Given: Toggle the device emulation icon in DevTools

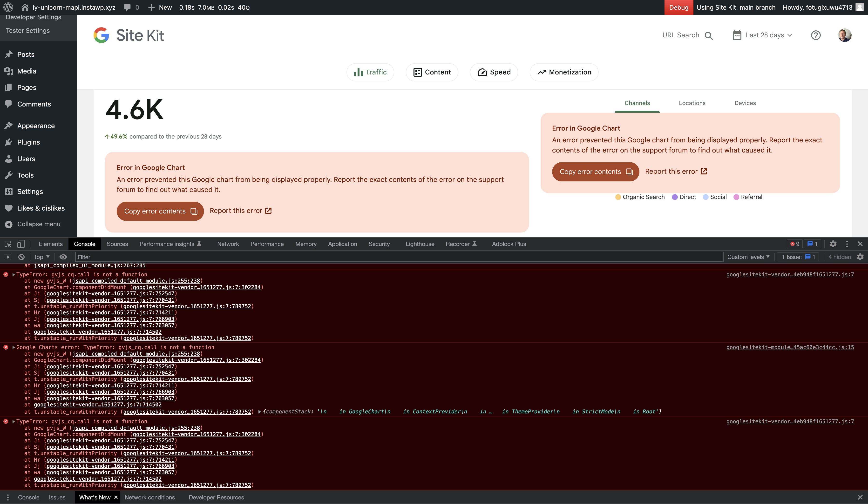Looking at the screenshot, I should (21, 244).
